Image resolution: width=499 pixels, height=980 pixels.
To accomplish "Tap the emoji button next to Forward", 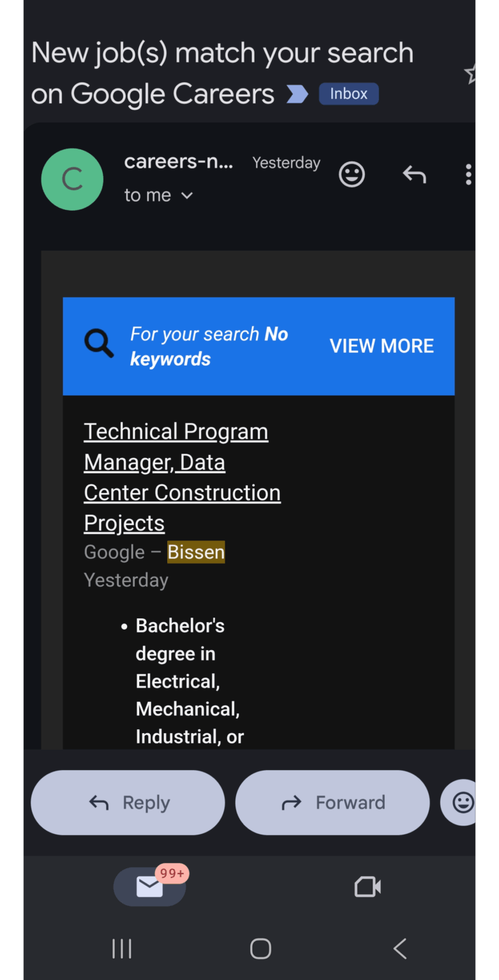I will tap(463, 802).
